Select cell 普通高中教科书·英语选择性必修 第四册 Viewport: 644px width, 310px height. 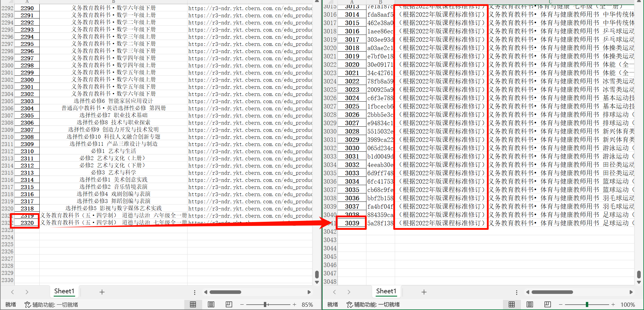(113, 108)
